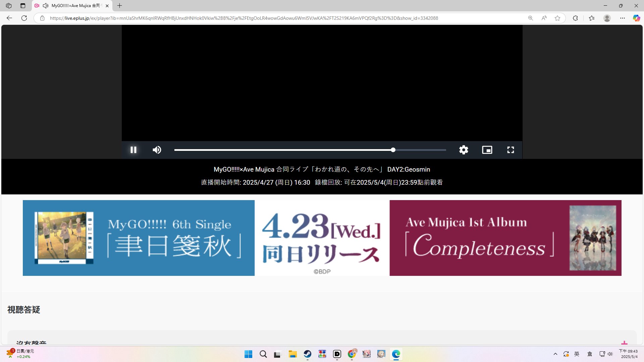Click the 視聽答疑 section heading

tap(24, 310)
